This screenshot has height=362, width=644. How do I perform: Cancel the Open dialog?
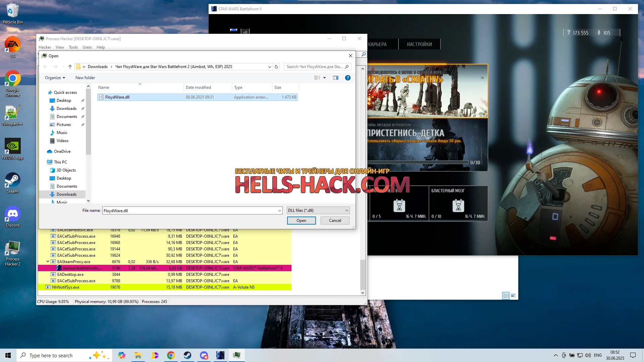tap(335, 221)
